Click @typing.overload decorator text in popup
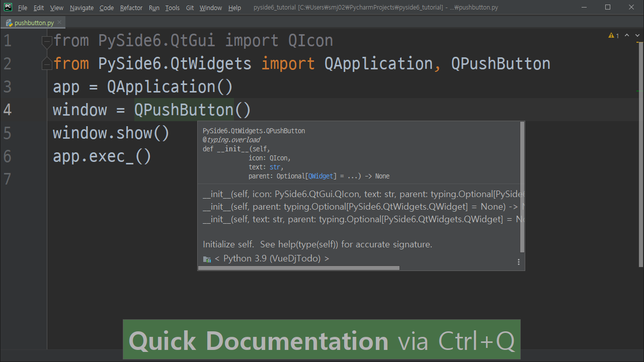Viewport: 644px width, 362px height. pos(231,140)
